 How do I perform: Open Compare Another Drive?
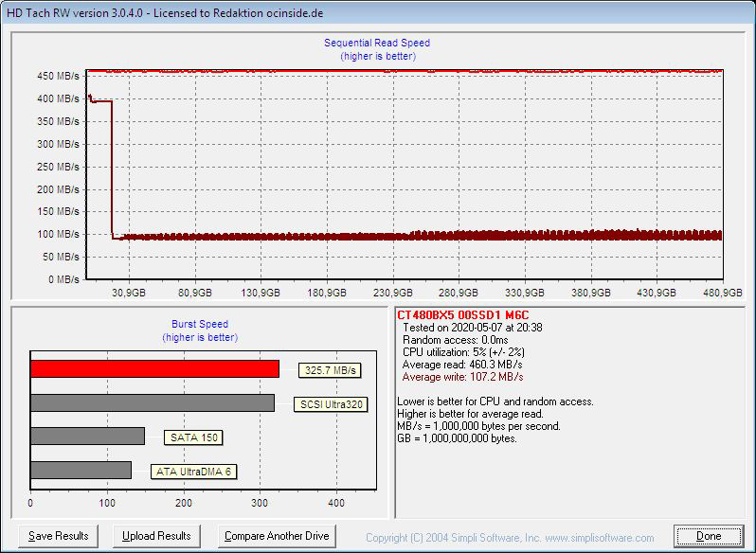pos(277,536)
